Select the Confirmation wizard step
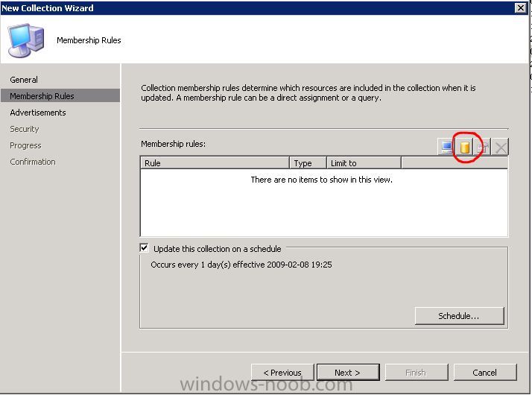The image size is (532, 395). [x=33, y=162]
